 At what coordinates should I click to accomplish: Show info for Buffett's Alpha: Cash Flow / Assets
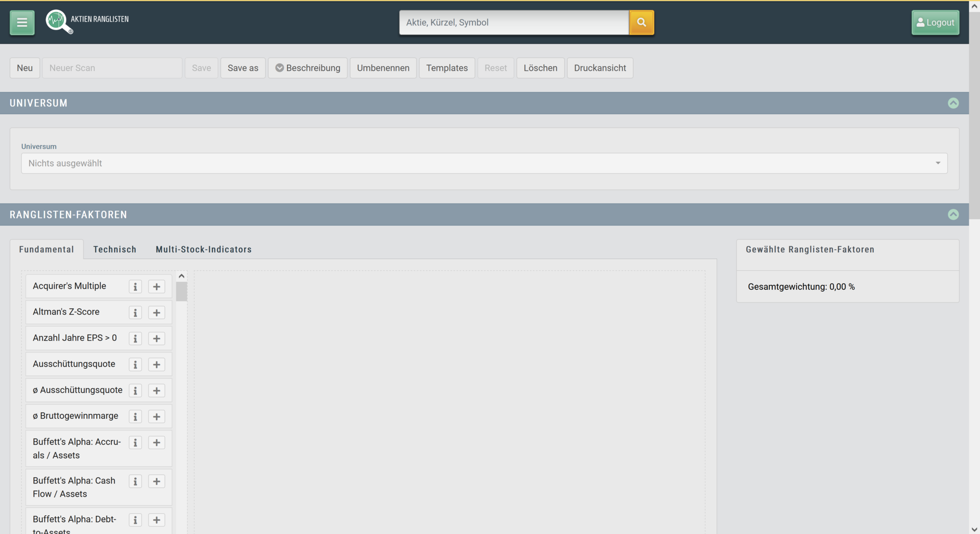coord(135,482)
